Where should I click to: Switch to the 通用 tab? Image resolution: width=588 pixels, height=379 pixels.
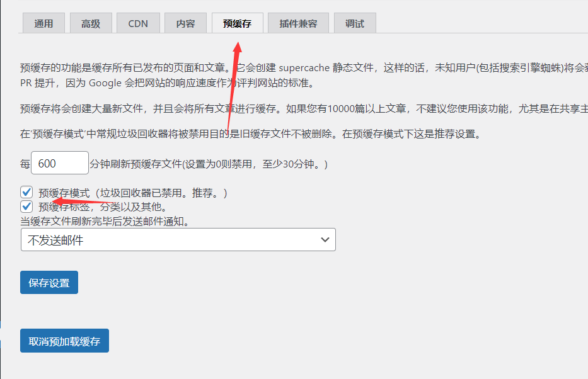[43, 23]
